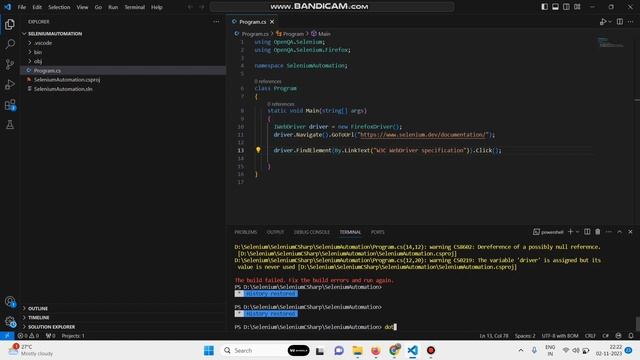Open the editor More Actions ellipsis
This screenshot has width=640, height=360.
(x=631, y=22)
